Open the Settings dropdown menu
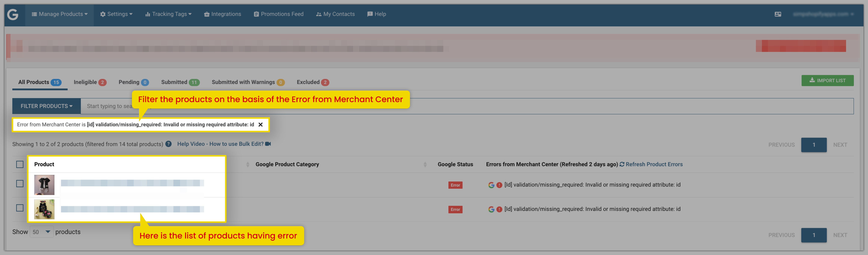The width and height of the screenshot is (868, 255). click(x=116, y=14)
